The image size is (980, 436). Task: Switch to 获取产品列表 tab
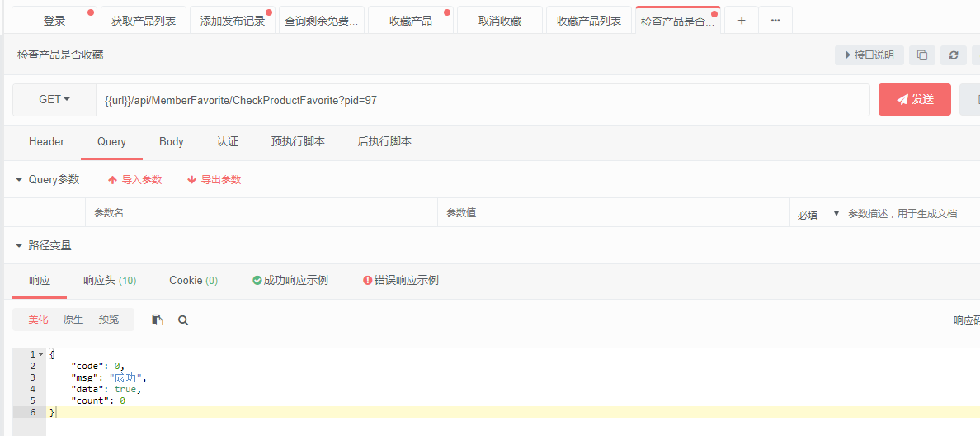[x=144, y=21]
